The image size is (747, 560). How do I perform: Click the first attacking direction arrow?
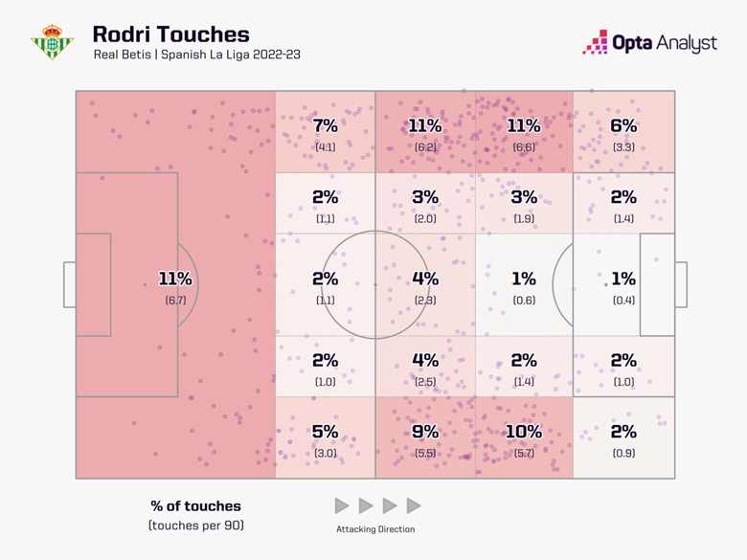click(343, 505)
